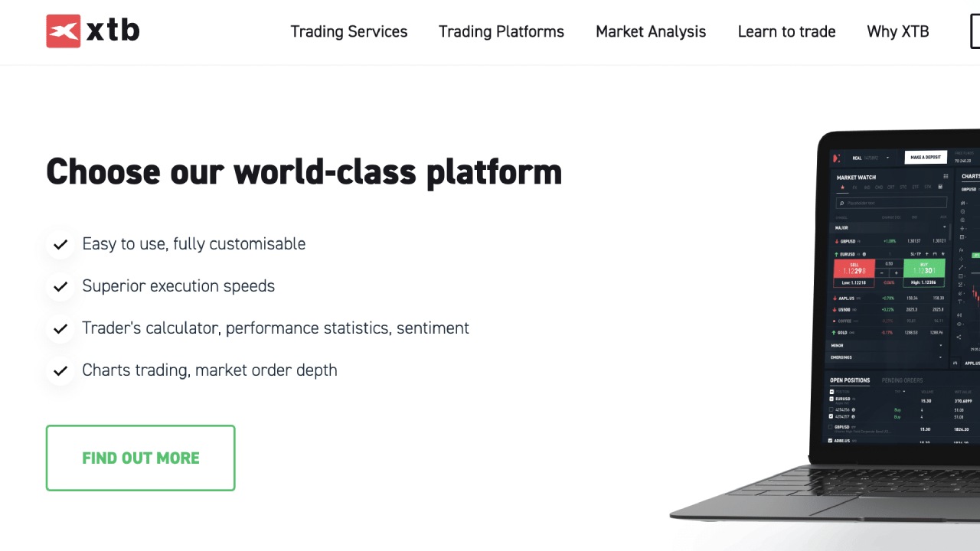Click the Market Watch search field
Screen dimensions: 980x551
(892, 203)
